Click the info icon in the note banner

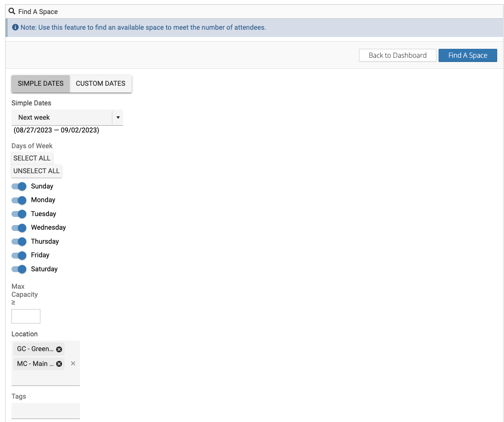(x=15, y=28)
